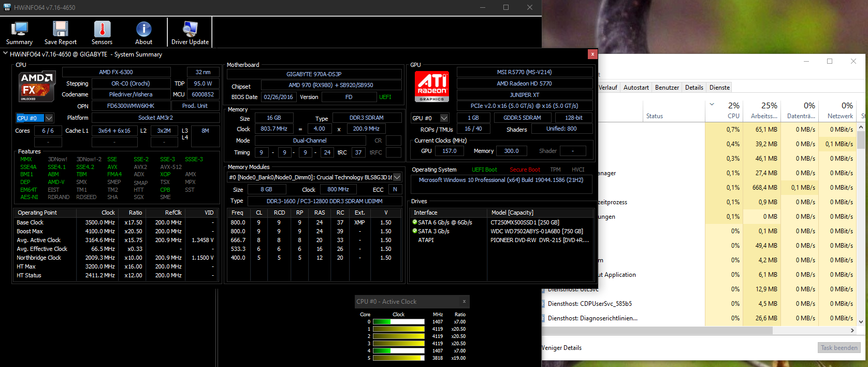Click the GIGABYTE 970A-DS3P motherboard field

pyautogui.click(x=314, y=74)
